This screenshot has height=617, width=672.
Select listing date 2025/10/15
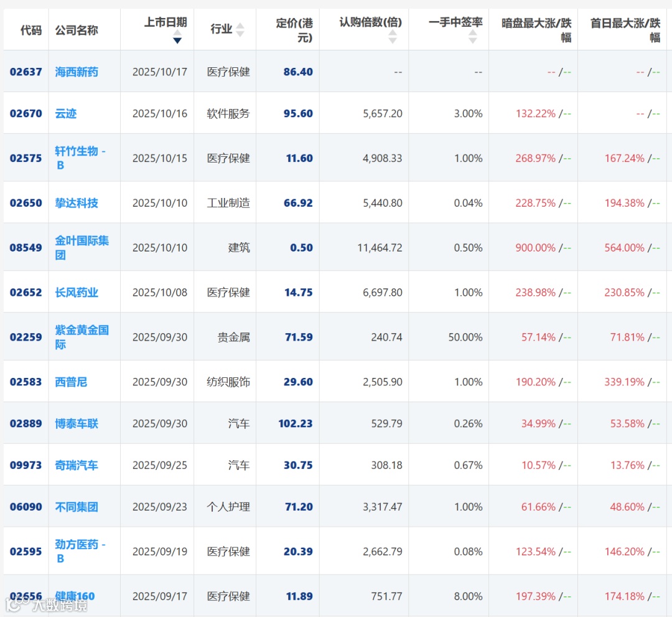(160, 158)
